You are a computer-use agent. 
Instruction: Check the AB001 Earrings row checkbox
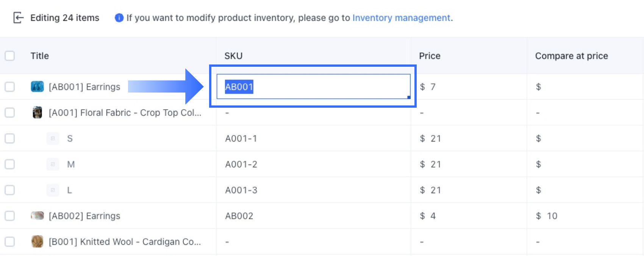pyautogui.click(x=10, y=87)
